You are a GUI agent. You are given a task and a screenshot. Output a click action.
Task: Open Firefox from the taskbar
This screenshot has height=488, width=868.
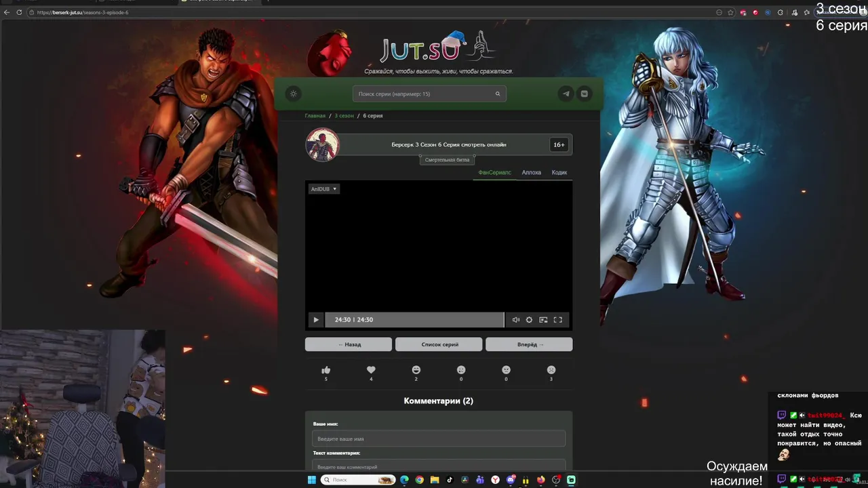point(540,480)
